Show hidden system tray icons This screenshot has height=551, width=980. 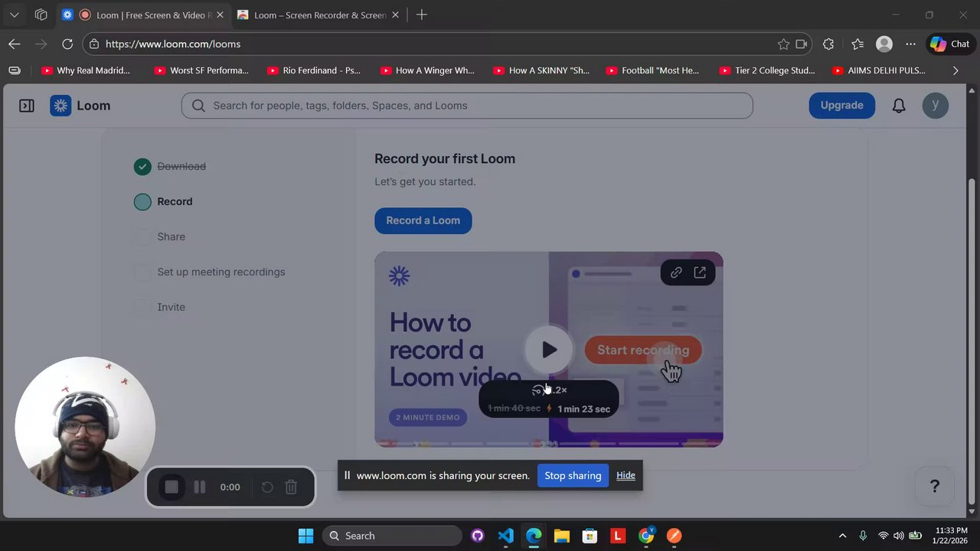842,536
